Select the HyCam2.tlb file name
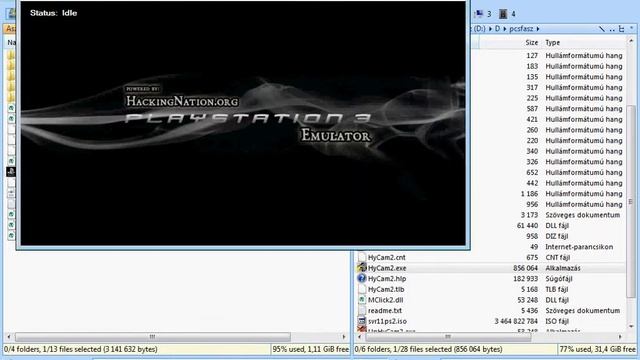640x360 pixels. (x=386, y=289)
